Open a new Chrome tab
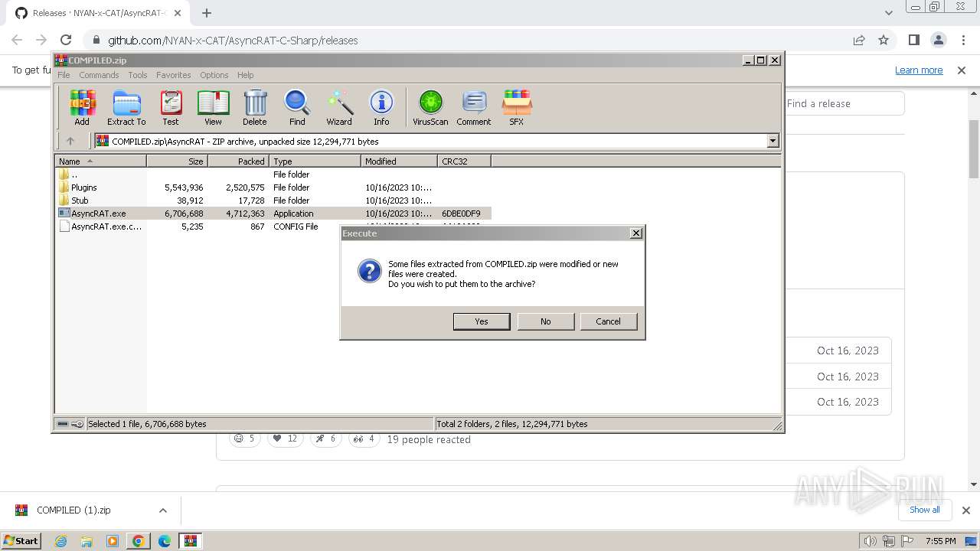The image size is (980, 551). pos(207,13)
